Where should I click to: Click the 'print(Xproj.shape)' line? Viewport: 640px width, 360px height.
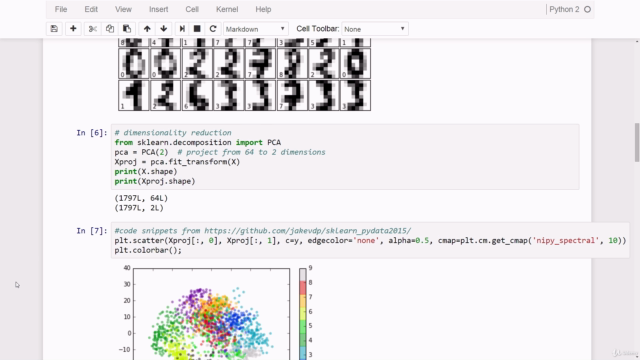[x=155, y=181]
